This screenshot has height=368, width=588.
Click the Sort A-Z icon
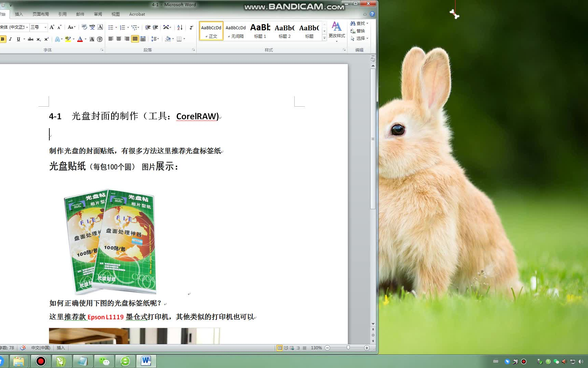(180, 27)
